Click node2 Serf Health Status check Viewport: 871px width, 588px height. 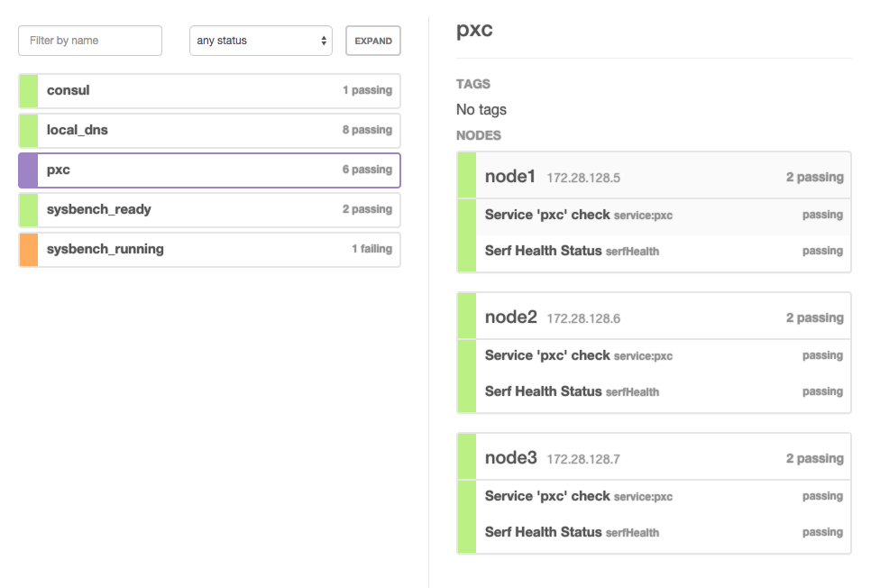point(663,392)
